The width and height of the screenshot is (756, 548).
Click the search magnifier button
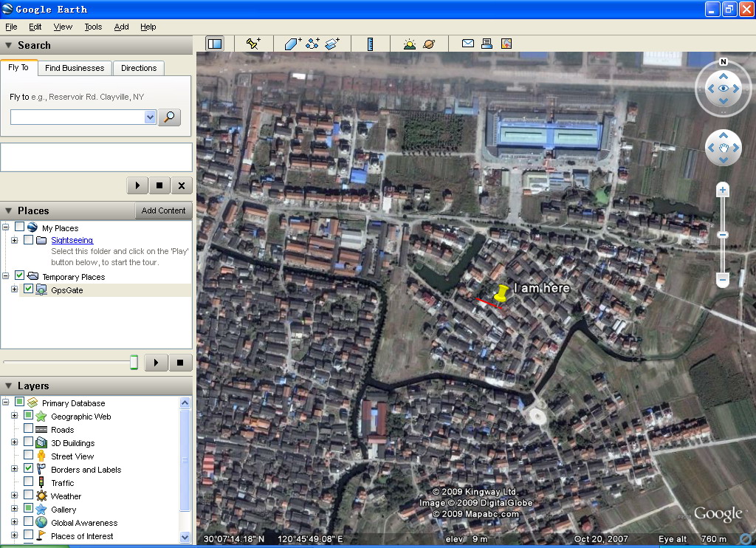(169, 117)
